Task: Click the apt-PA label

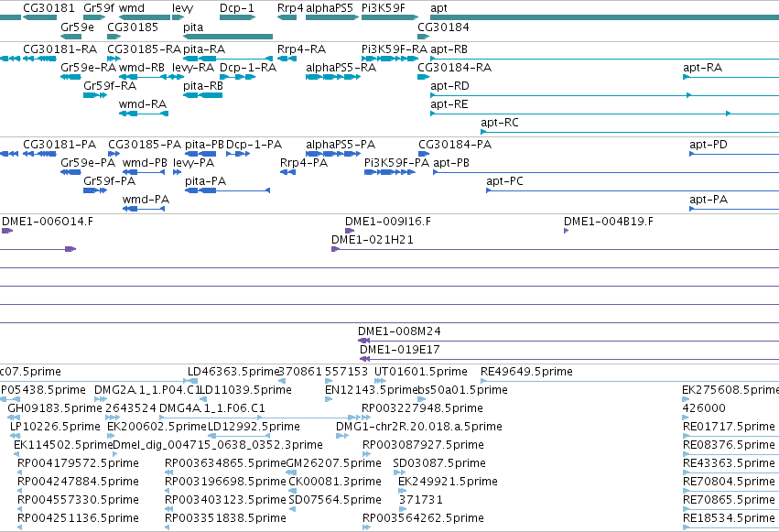Action: point(709,200)
